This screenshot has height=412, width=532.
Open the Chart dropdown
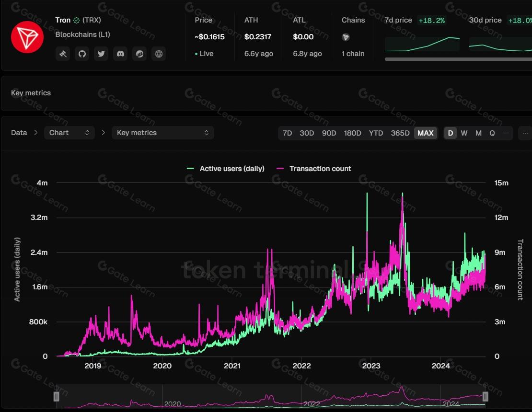tap(69, 133)
